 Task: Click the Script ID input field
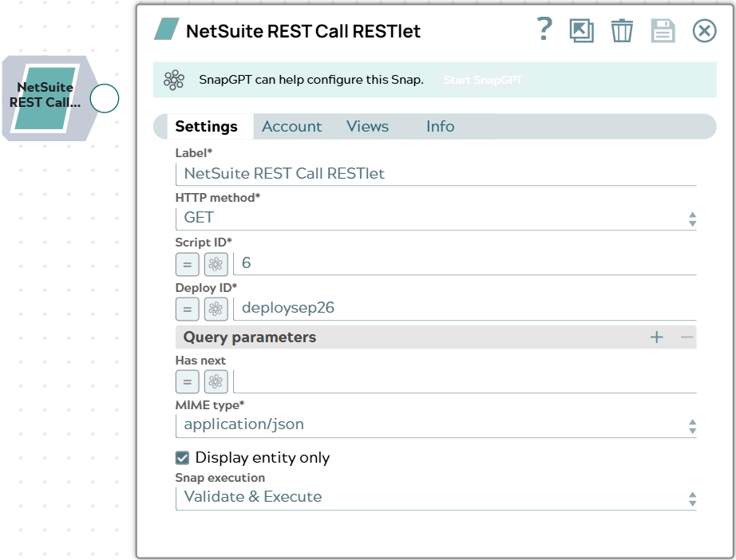tap(465, 263)
